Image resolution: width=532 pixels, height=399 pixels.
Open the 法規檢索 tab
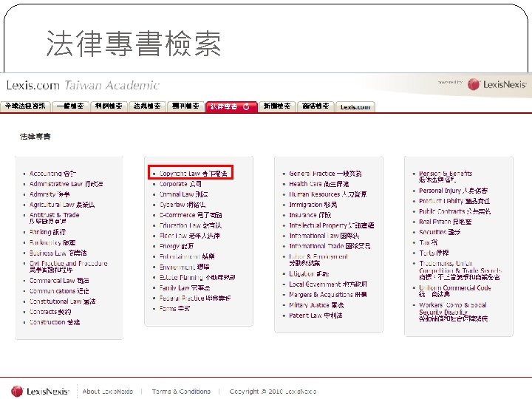tap(147, 106)
